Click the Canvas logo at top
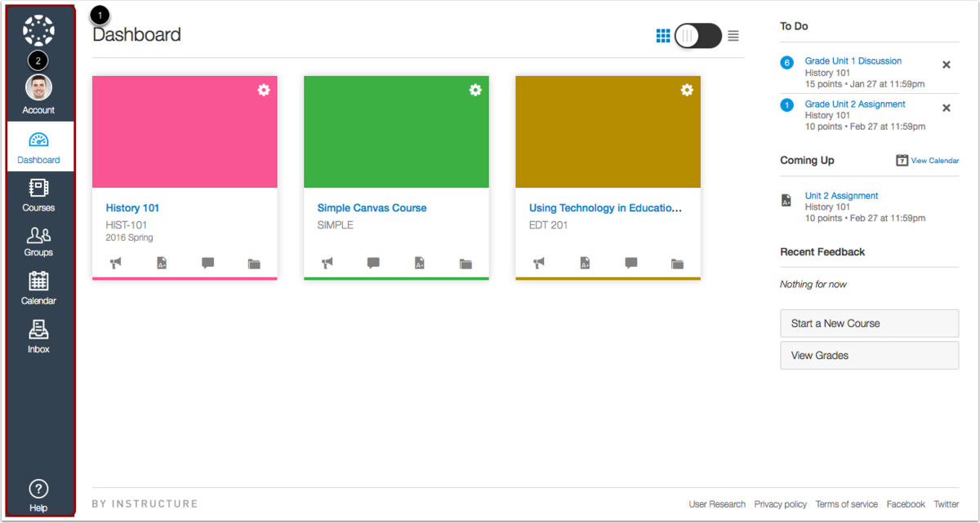 (x=38, y=30)
